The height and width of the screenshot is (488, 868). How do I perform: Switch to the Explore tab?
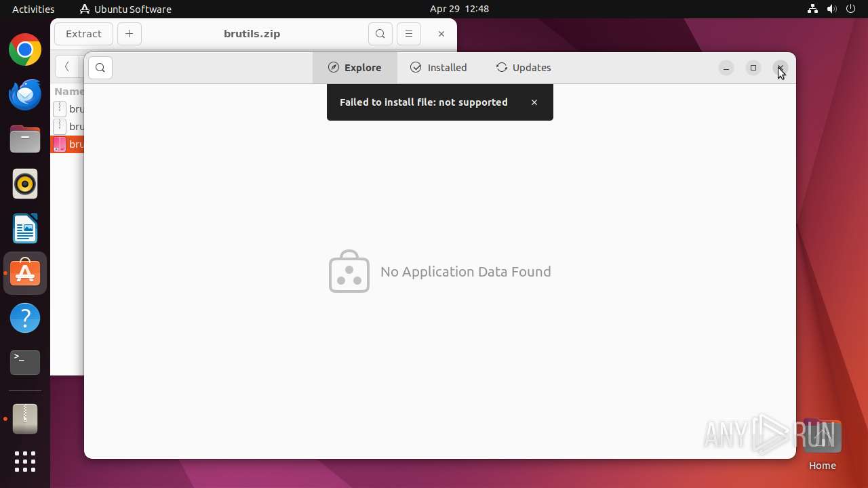(355, 68)
